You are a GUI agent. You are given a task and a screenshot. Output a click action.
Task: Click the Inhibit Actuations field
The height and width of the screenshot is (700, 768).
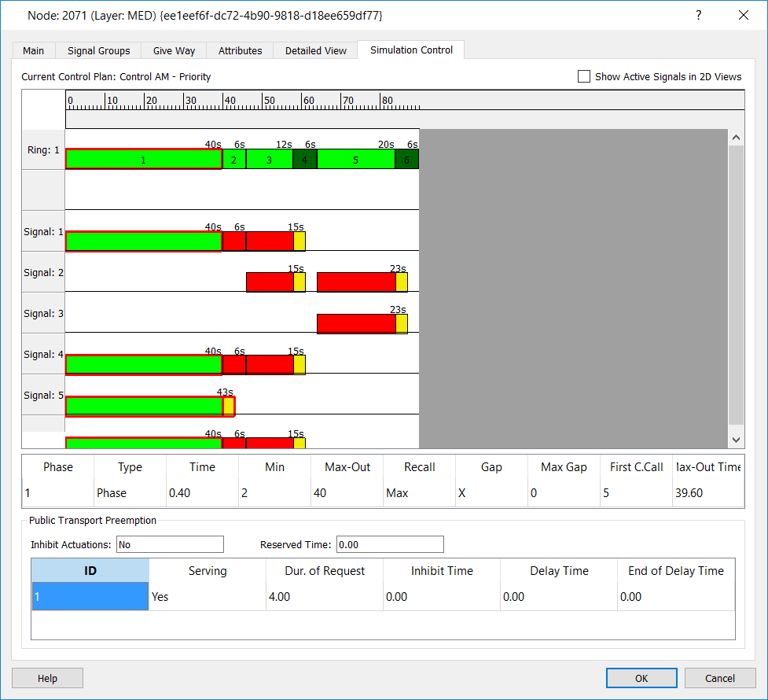pos(170,544)
